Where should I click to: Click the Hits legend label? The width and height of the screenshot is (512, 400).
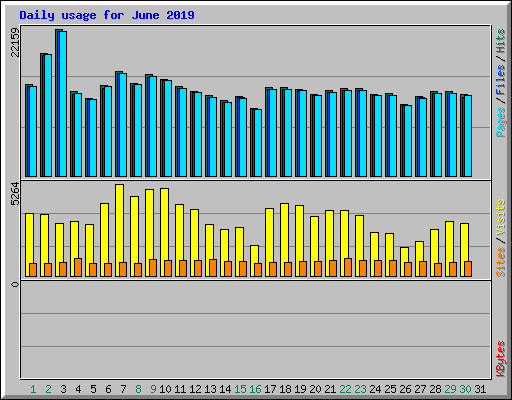click(500, 41)
